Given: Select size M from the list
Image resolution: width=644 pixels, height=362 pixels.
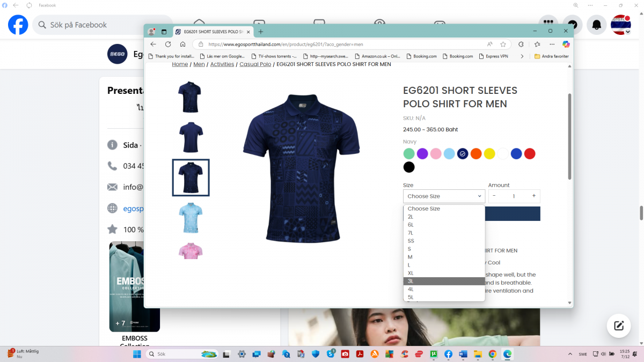Looking at the screenshot, I should tap(444, 257).
